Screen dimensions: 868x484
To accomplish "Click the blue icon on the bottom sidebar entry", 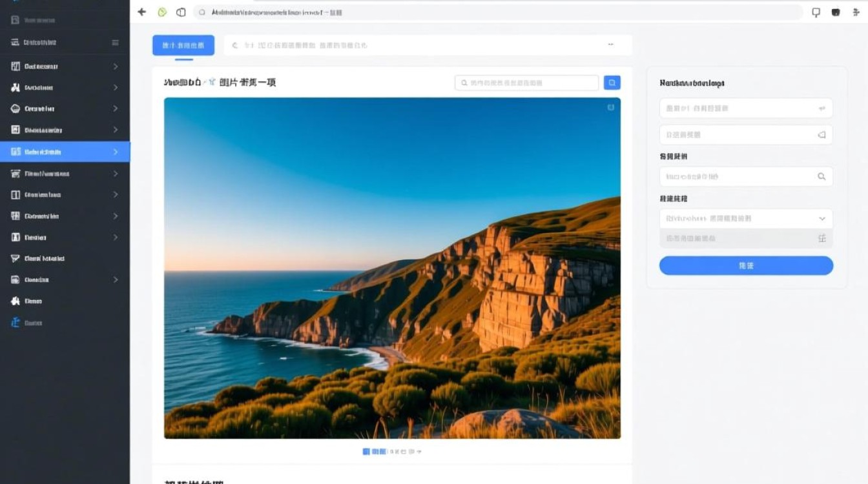I will [16, 323].
